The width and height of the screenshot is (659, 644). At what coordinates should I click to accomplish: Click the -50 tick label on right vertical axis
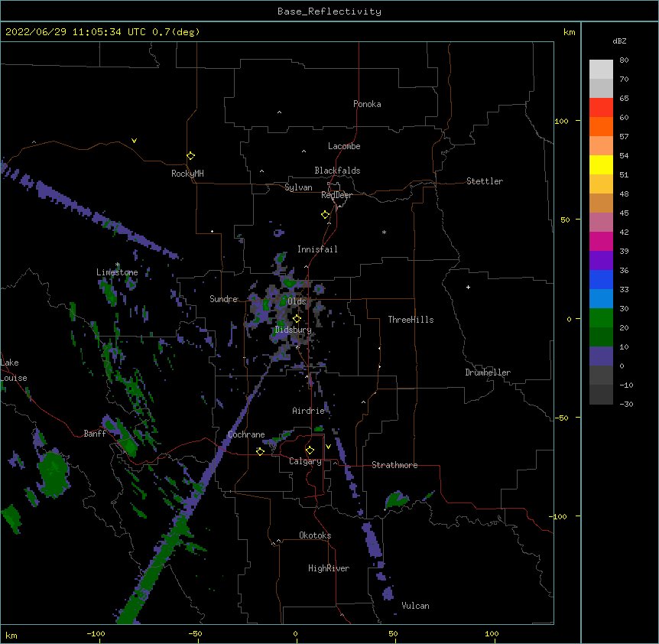click(561, 418)
